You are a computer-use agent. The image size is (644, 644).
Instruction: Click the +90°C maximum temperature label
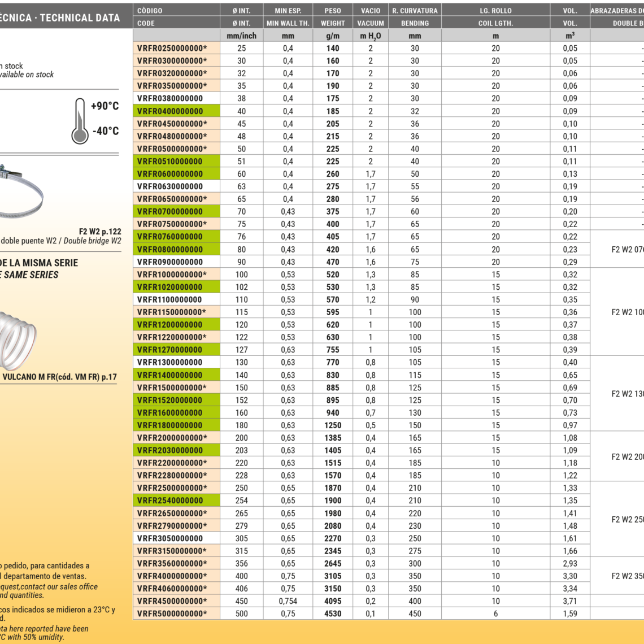(x=105, y=106)
